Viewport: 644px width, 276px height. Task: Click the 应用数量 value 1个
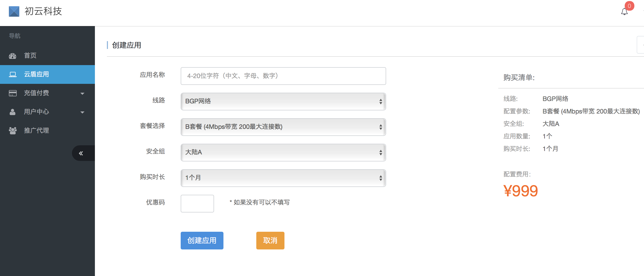pos(547,136)
